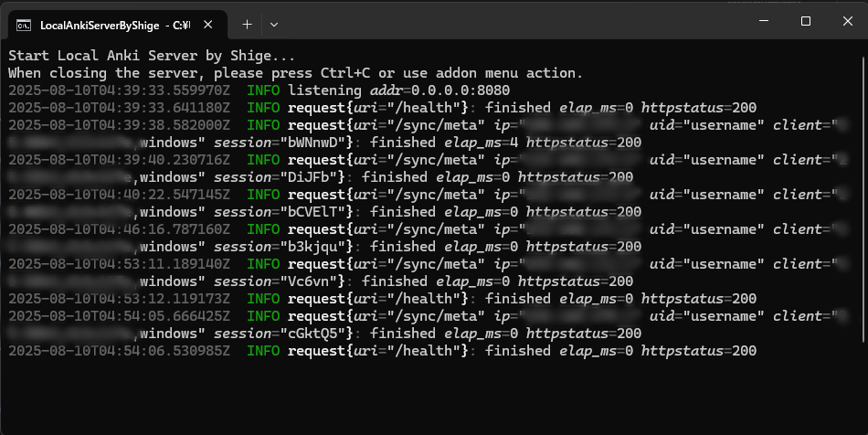Select the LocalAnkiServerByShige tab title

pos(108,25)
